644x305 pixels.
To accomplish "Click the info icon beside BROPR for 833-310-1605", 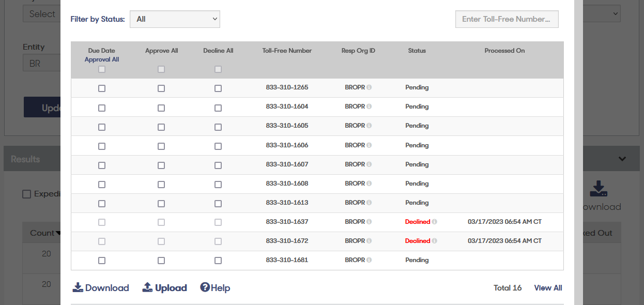I will tap(370, 126).
